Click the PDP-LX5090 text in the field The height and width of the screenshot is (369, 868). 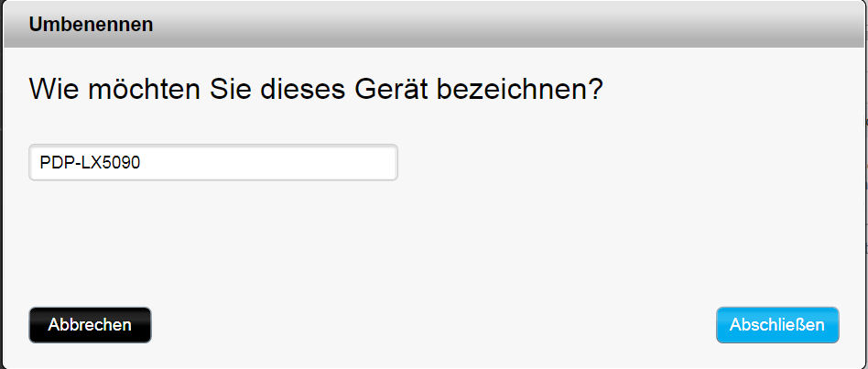pyautogui.click(x=90, y=163)
